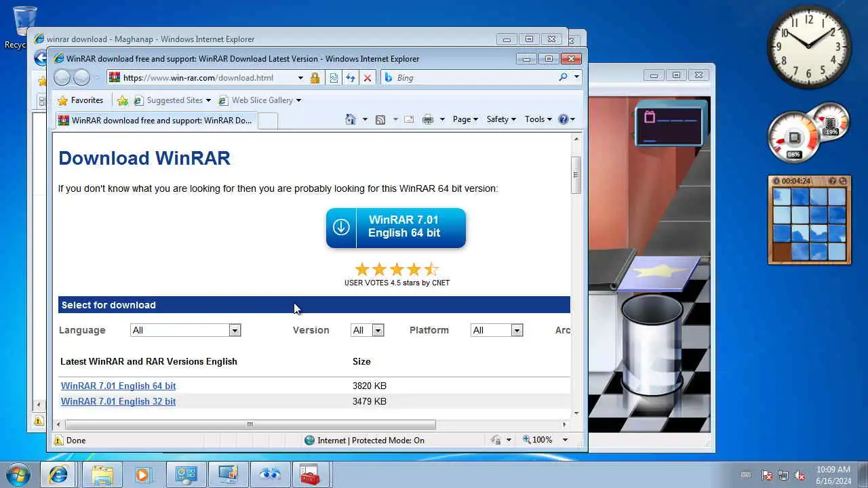The height and width of the screenshot is (488, 868).
Task: Click the horizontal scrollbar thumb
Action: click(250, 424)
